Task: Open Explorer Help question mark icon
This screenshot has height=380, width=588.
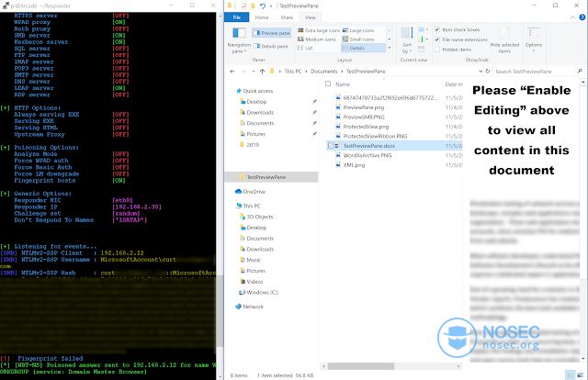Action: pos(582,17)
